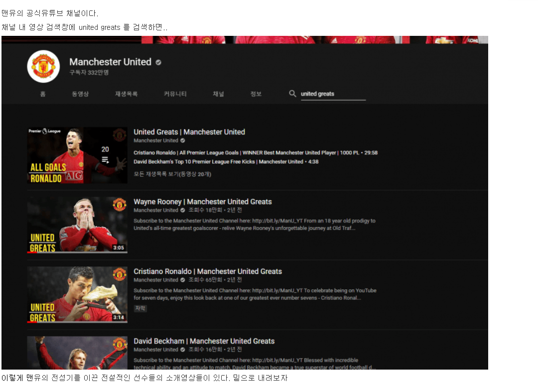538x392 pixels.
Task: Click the channel search magnifier icon
Action: [292, 94]
